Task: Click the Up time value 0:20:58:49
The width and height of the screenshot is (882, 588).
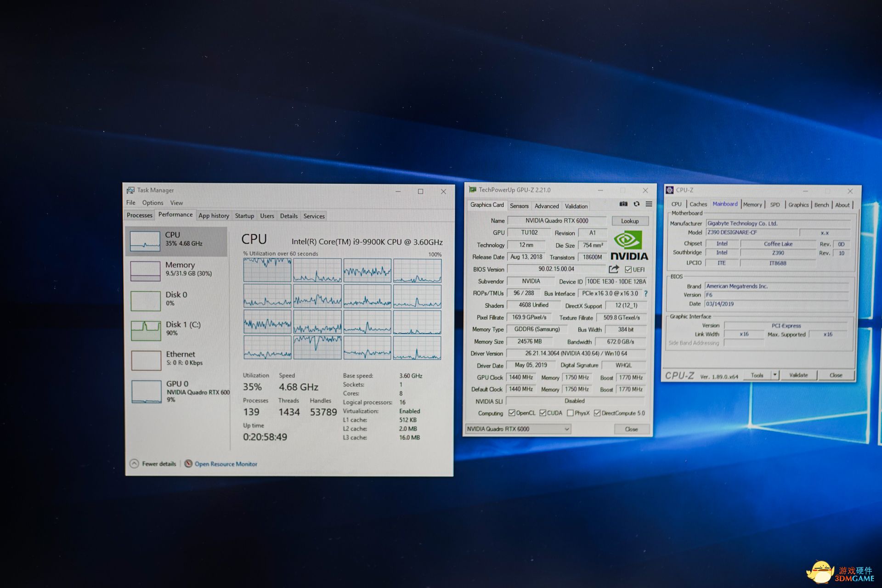Action: pyautogui.click(x=265, y=437)
